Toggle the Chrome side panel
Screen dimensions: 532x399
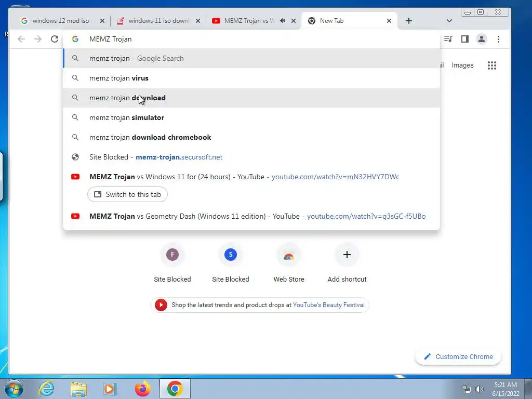tap(465, 39)
